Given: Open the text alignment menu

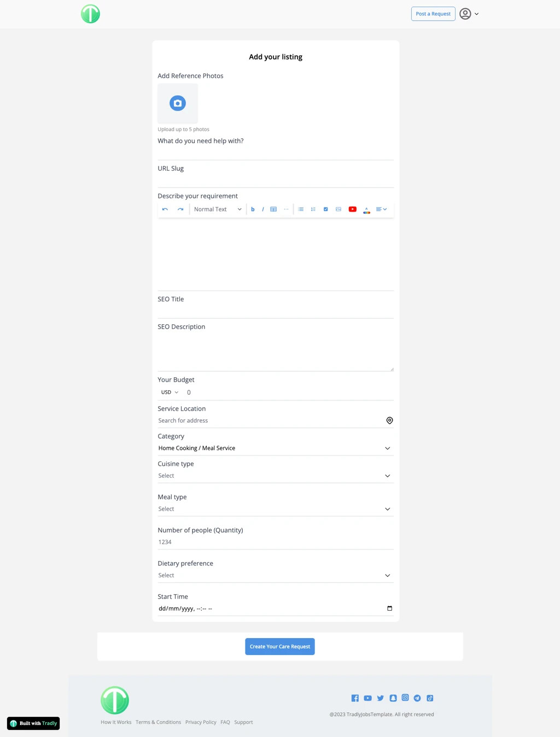Looking at the screenshot, I should 381,209.
